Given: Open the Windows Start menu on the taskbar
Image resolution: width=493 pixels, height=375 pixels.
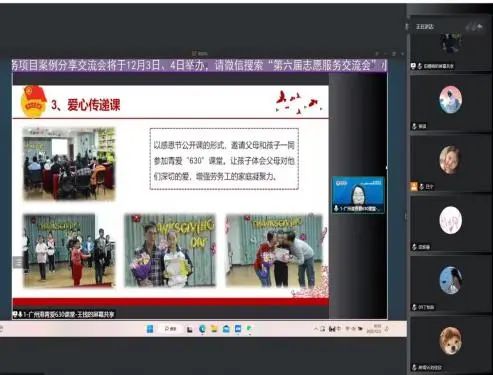Looking at the screenshot, I should pyautogui.click(x=150, y=329).
